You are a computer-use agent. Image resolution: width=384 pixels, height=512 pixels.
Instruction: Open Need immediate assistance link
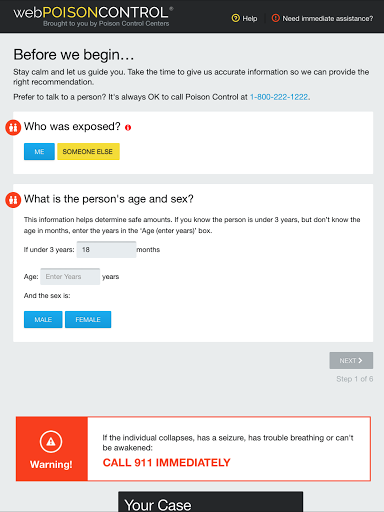pos(322,18)
